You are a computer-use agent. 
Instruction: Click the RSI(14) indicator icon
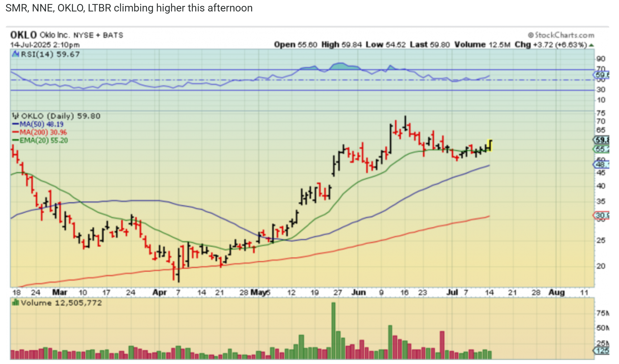point(15,54)
